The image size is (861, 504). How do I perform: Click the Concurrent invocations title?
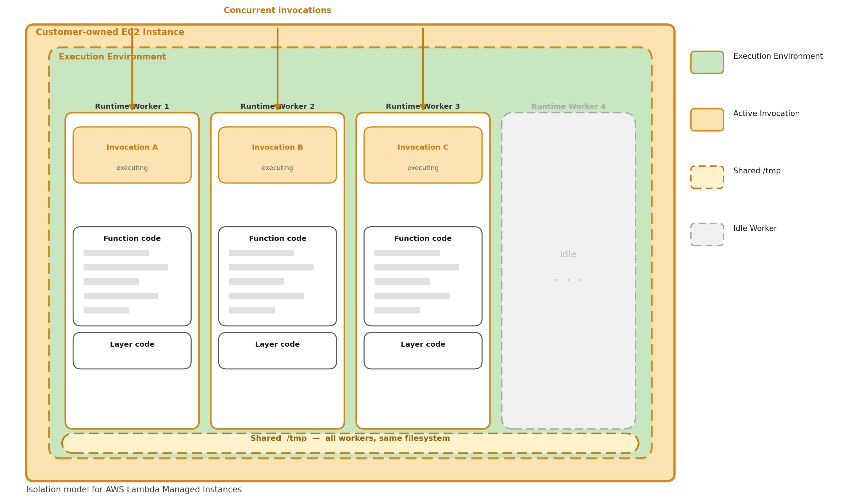click(277, 10)
